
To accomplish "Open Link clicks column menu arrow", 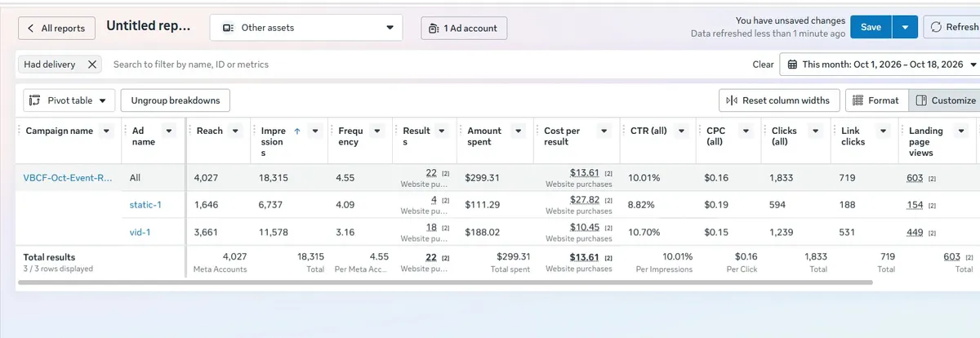I will tap(884, 131).
